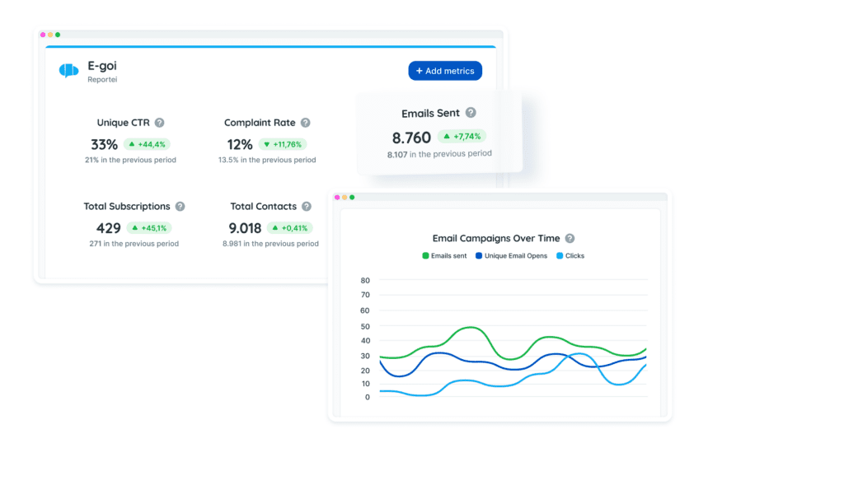
Task: Toggle the Clicks legend series
Action: pos(570,256)
